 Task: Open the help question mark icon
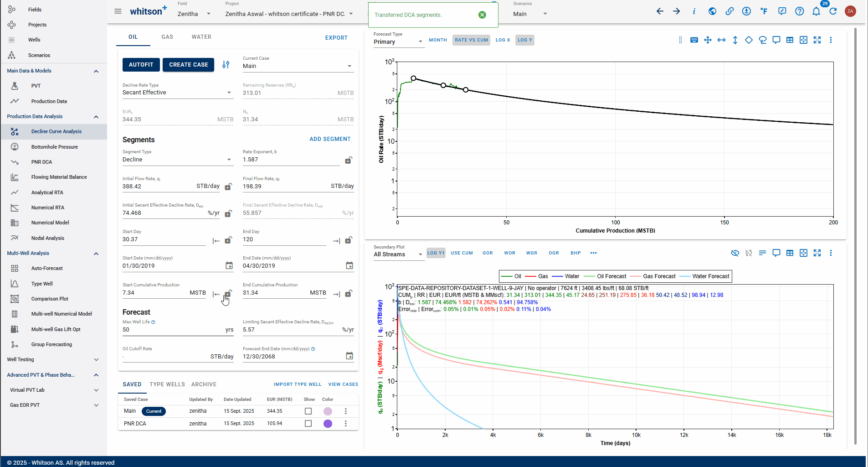(799, 11)
